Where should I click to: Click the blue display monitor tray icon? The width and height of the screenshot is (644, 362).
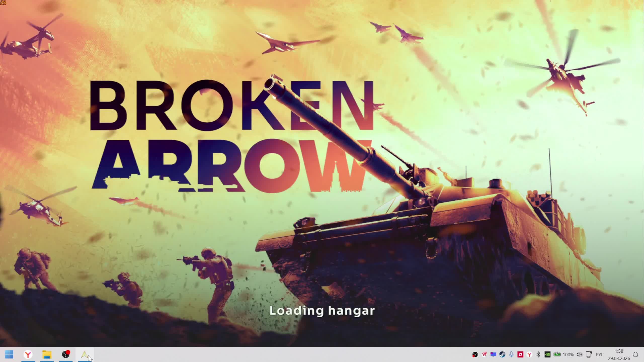click(x=493, y=354)
